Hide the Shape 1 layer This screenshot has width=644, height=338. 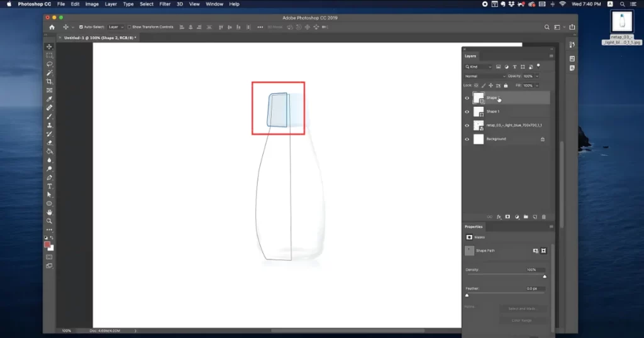[467, 112]
